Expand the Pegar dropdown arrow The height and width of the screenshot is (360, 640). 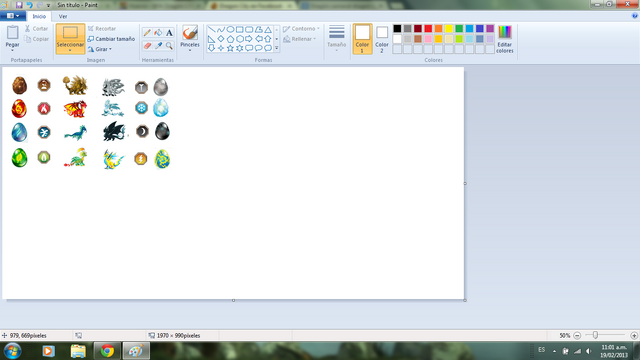pyautogui.click(x=13, y=50)
